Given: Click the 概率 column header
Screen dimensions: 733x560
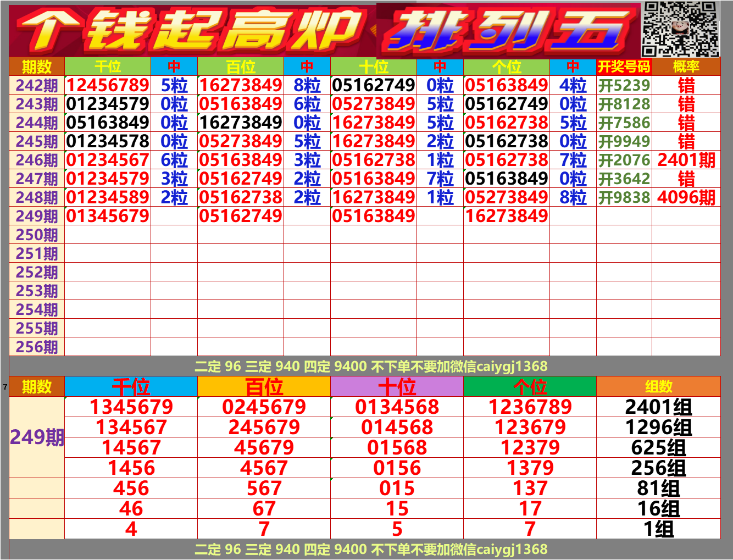Looking at the screenshot, I should click(x=685, y=67).
